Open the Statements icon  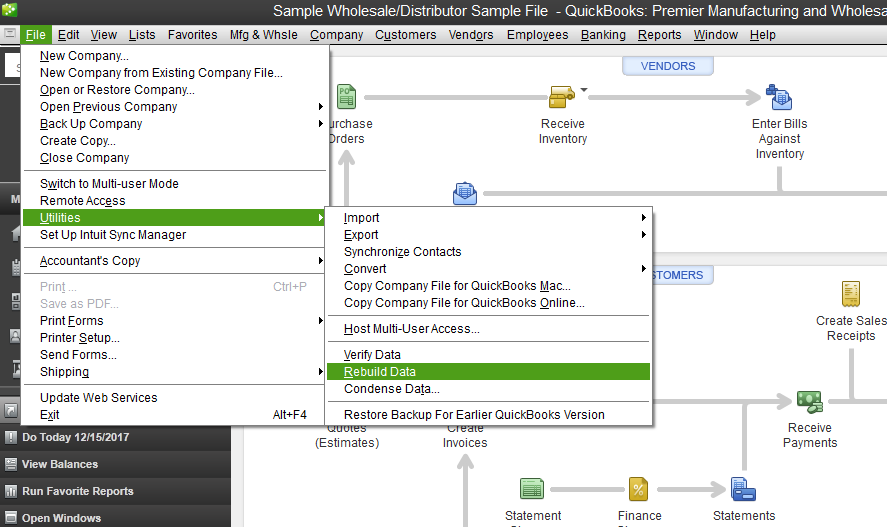(743, 489)
